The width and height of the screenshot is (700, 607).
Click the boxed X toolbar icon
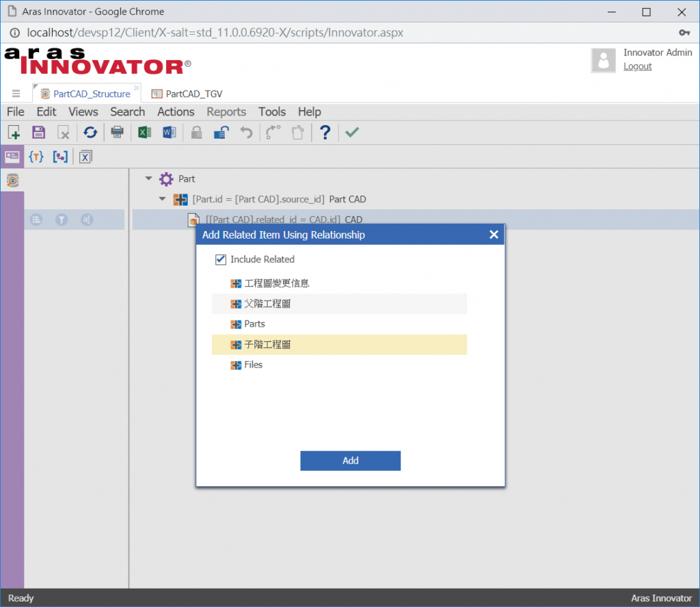point(85,157)
